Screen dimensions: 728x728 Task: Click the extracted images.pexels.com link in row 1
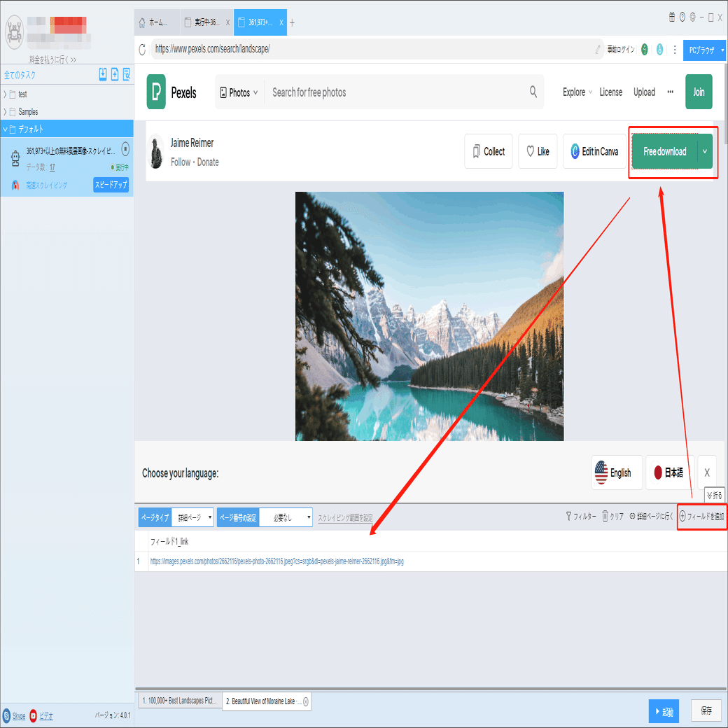tap(276, 561)
